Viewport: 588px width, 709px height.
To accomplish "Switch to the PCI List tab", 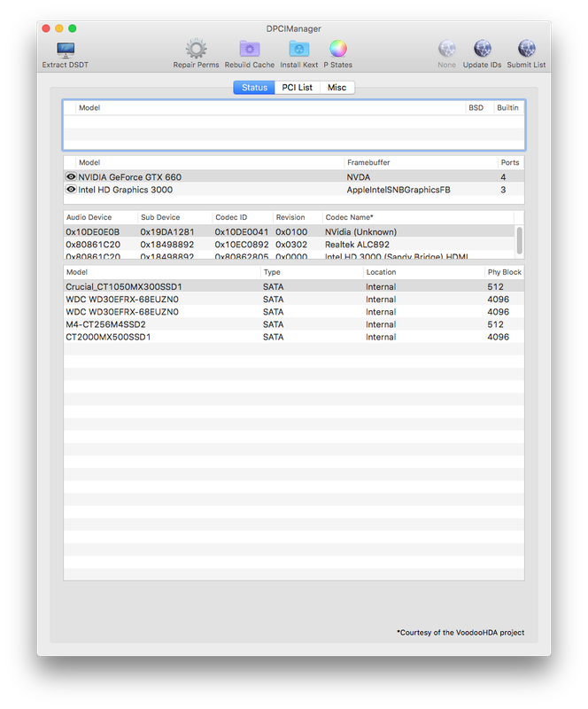I will pyautogui.click(x=297, y=88).
